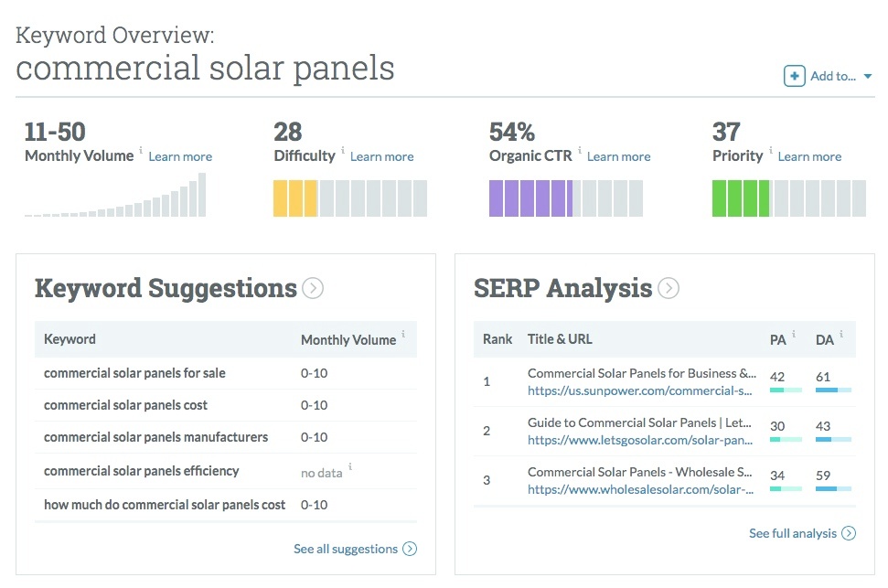Click Learn more beside Difficulty

[x=381, y=156]
